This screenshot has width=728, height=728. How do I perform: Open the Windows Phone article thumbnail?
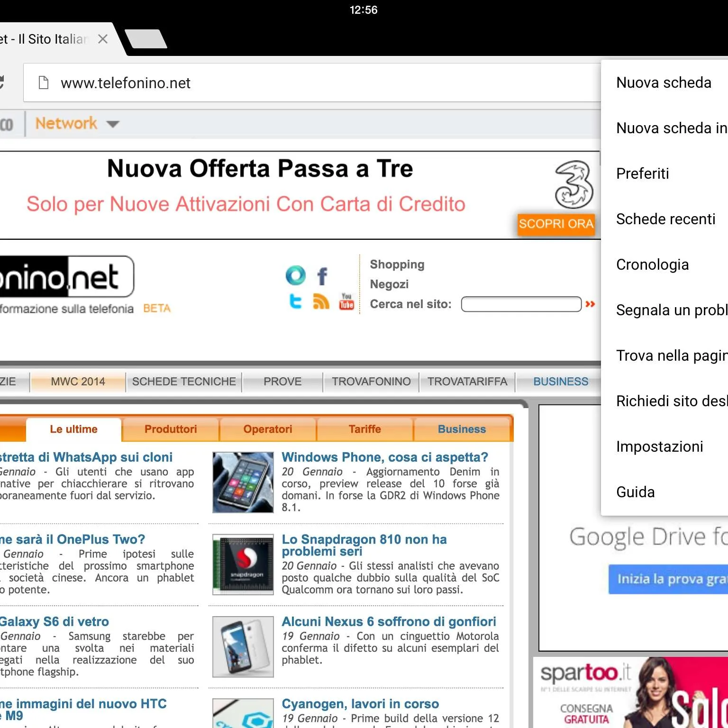243,482
